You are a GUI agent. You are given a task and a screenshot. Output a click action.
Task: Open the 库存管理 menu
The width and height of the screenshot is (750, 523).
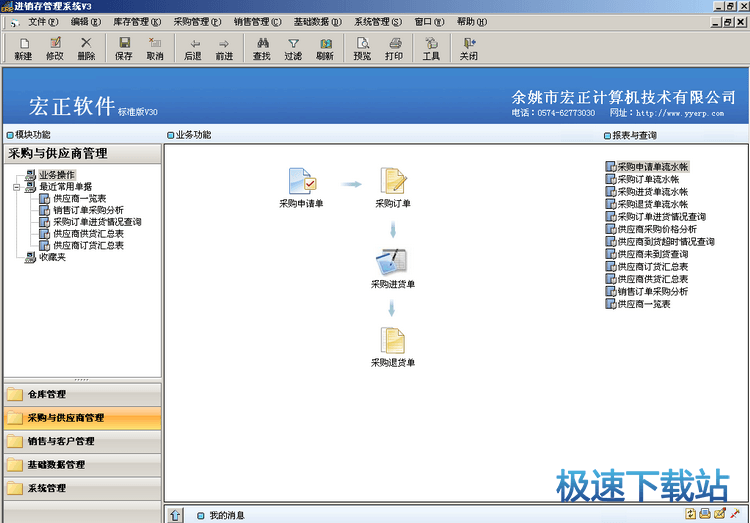click(x=136, y=21)
